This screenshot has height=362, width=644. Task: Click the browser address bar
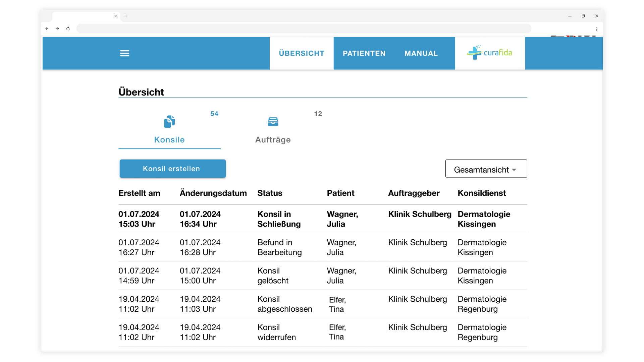tap(304, 28)
